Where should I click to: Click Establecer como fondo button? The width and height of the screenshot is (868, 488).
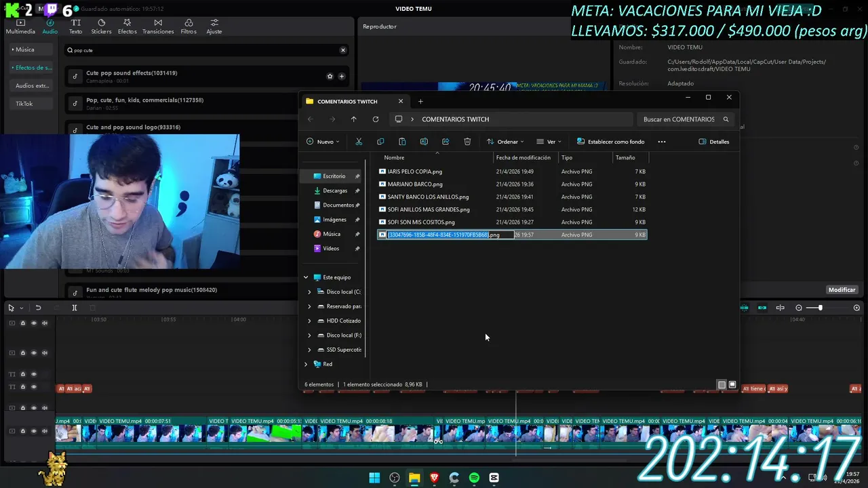[x=610, y=142]
